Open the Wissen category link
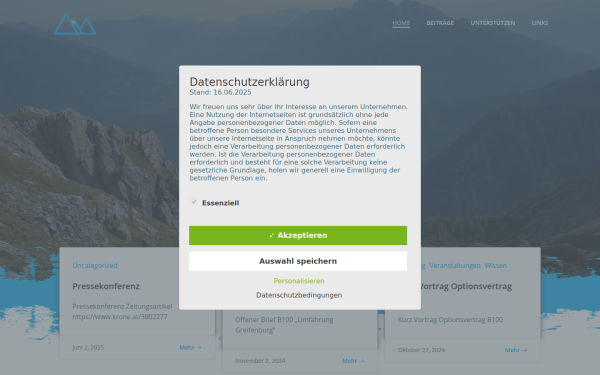Image resolution: width=600 pixels, height=375 pixels. click(496, 266)
